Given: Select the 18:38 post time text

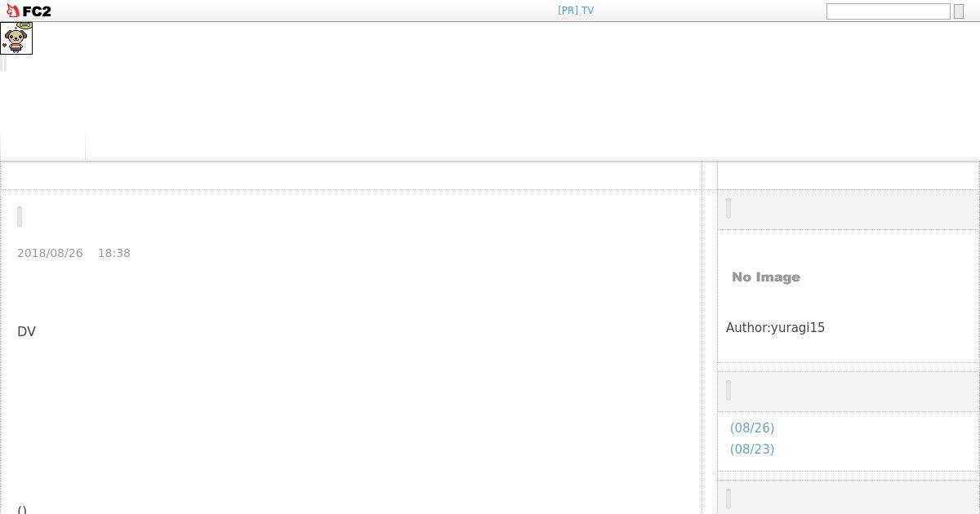Looking at the screenshot, I should click(x=114, y=253).
